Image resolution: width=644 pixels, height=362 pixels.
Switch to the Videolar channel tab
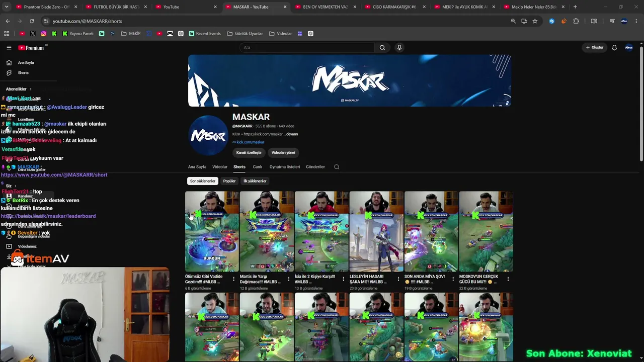(x=220, y=167)
